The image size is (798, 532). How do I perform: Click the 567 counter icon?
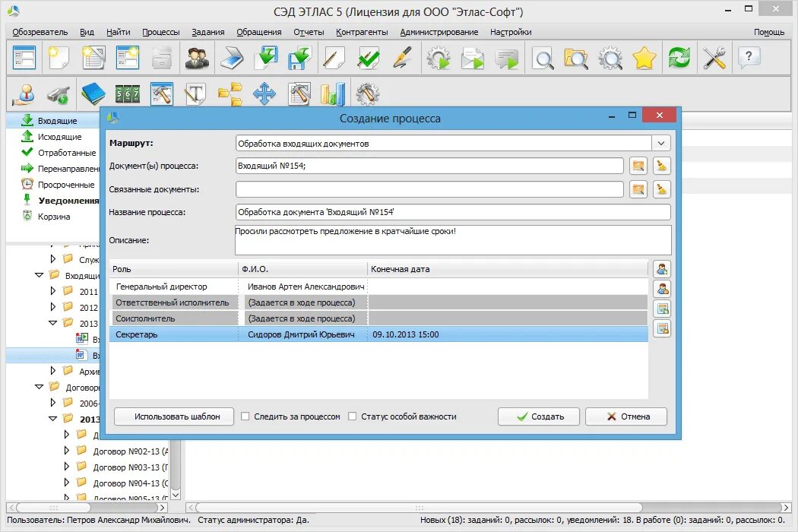click(x=127, y=93)
